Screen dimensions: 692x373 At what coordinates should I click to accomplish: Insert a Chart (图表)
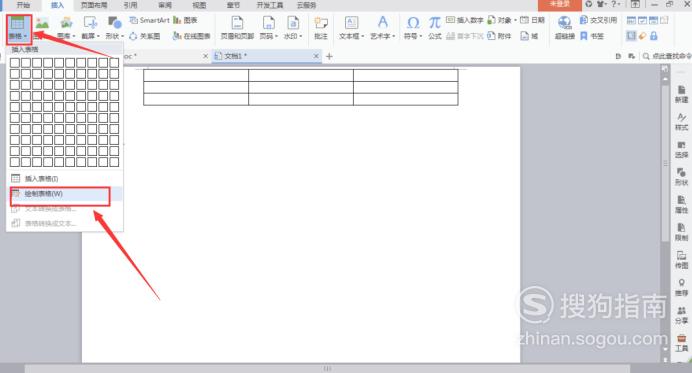click(x=185, y=20)
